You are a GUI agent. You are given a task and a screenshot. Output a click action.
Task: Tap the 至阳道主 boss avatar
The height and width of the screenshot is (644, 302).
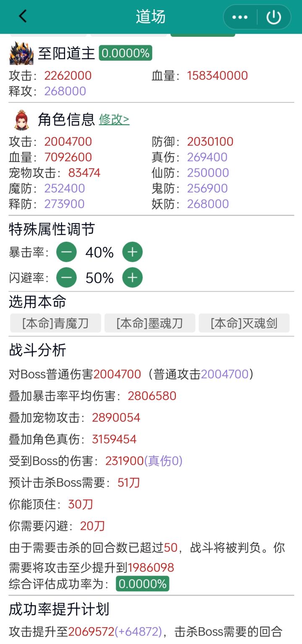[x=21, y=53]
